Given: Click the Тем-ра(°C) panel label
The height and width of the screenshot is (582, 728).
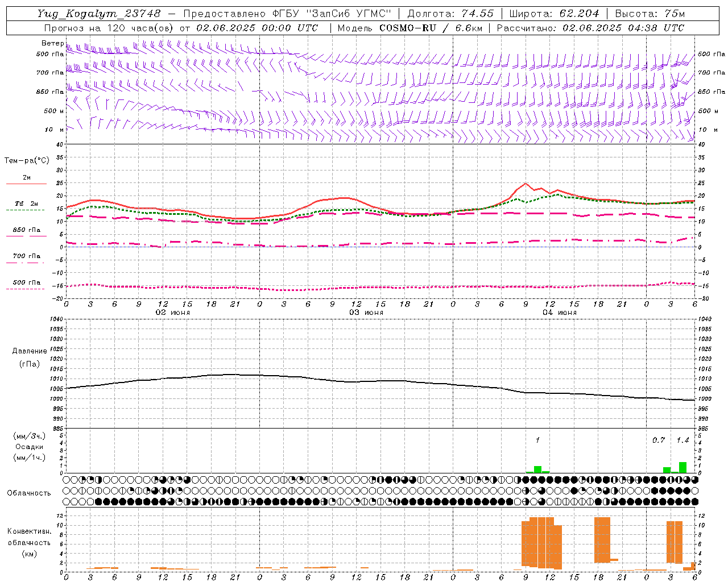Looking at the screenshot, I should [27, 161].
